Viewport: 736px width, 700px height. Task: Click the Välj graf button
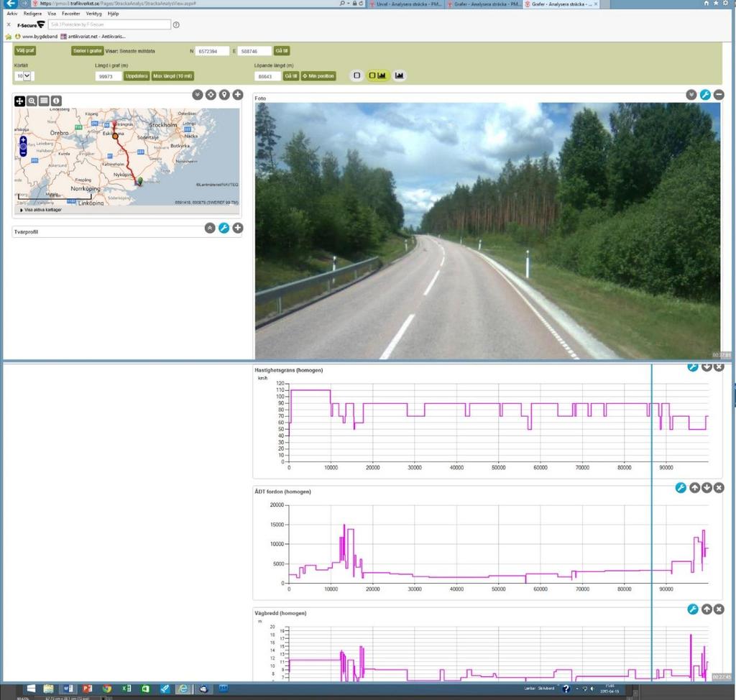[25, 51]
